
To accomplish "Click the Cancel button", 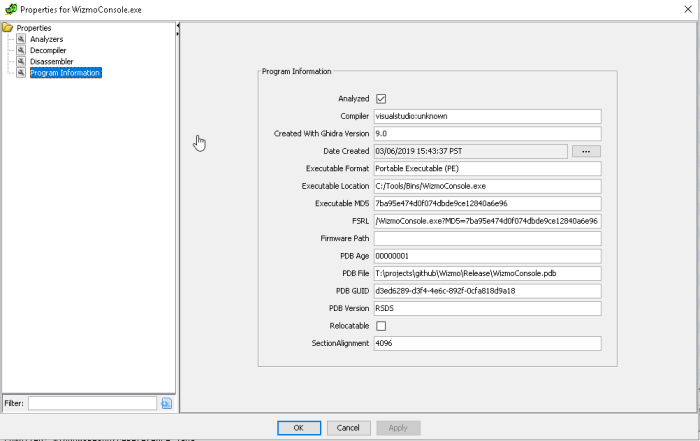I will point(348,428).
